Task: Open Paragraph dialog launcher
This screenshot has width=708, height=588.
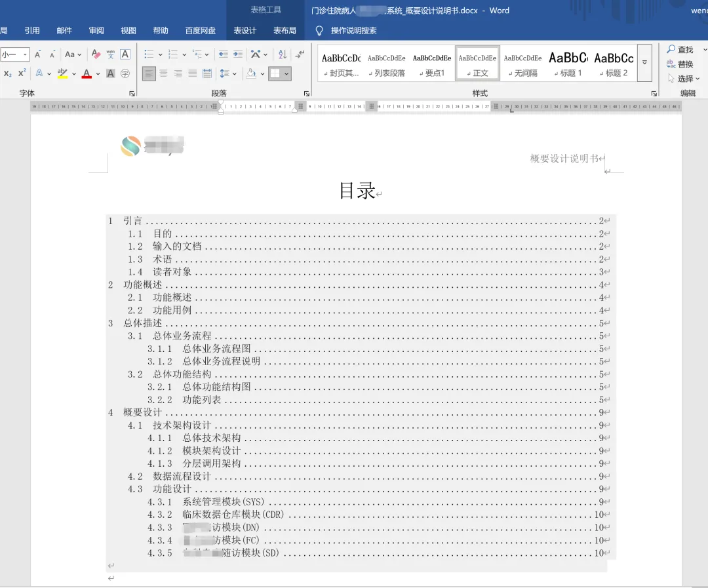Action: pyautogui.click(x=307, y=94)
